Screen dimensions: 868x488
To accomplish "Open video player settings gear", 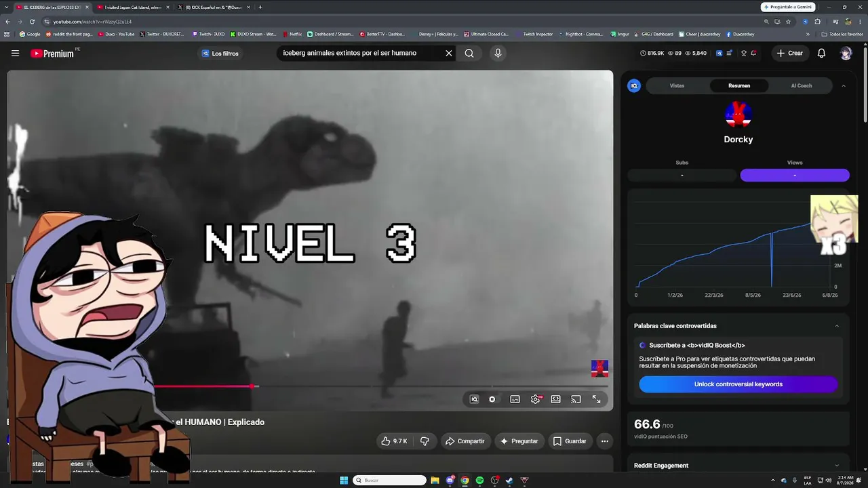I will click(x=536, y=399).
